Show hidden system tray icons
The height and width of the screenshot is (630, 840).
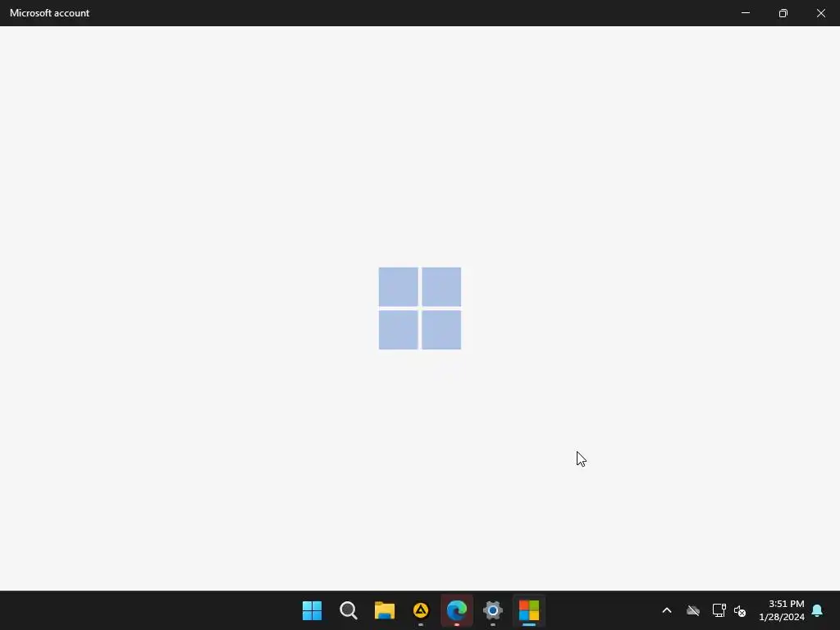pos(667,610)
